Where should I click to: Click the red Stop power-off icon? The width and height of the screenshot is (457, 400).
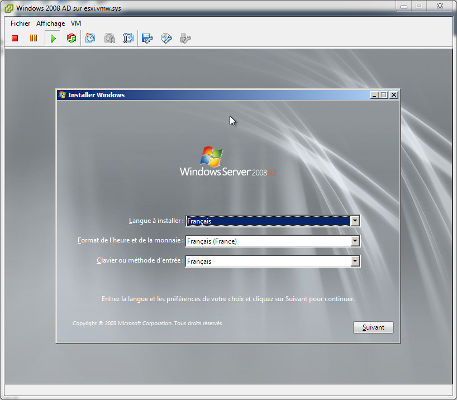(x=15, y=38)
